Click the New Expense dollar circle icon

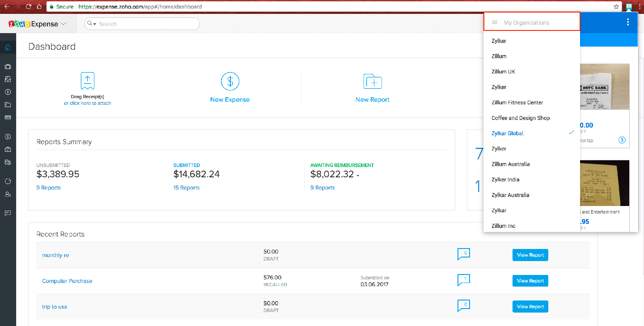(x=230, y=81)
